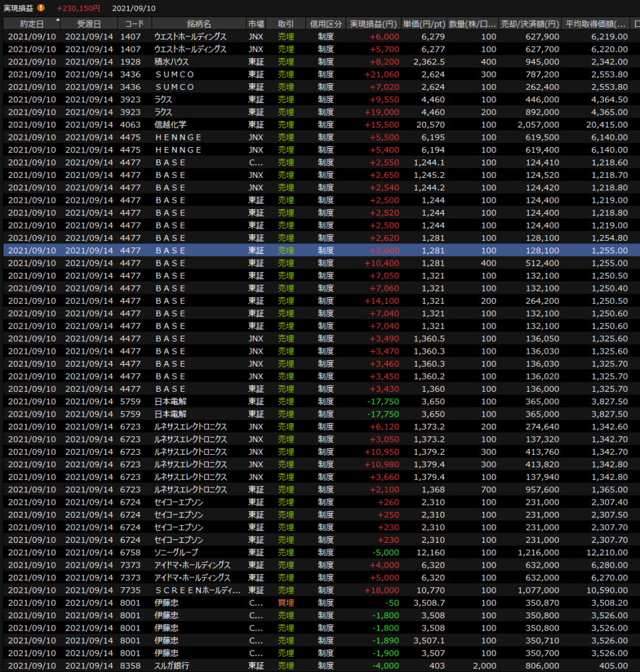Screen dimensions: 640x672
Task: Click the +230,150円 total profit value
Action: [78, 8]
